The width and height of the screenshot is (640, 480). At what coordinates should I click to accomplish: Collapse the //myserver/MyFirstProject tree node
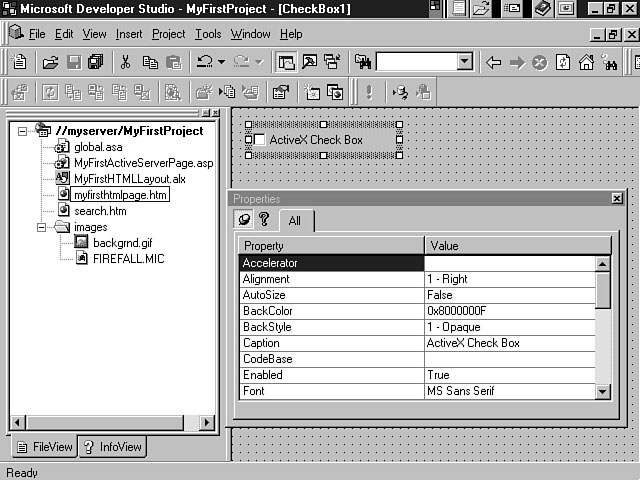click(23, 130)
